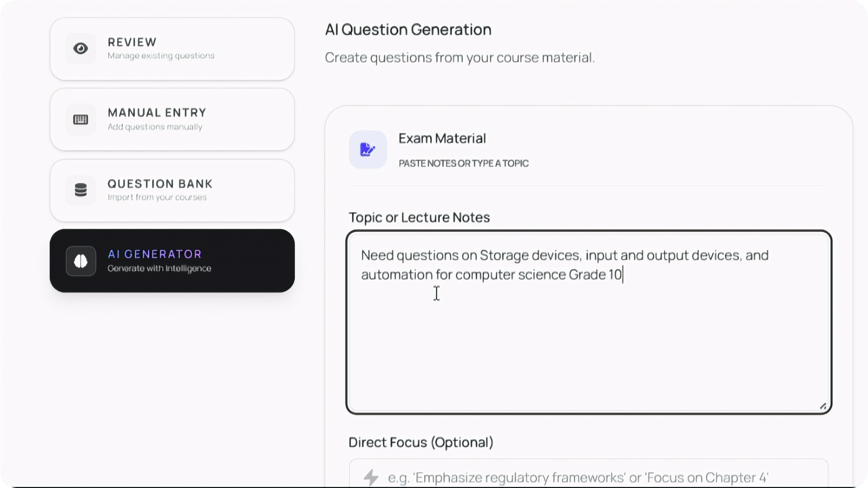Click the Review eye icon
Screen dimensions: 868x488
click(x=81, y=48)
